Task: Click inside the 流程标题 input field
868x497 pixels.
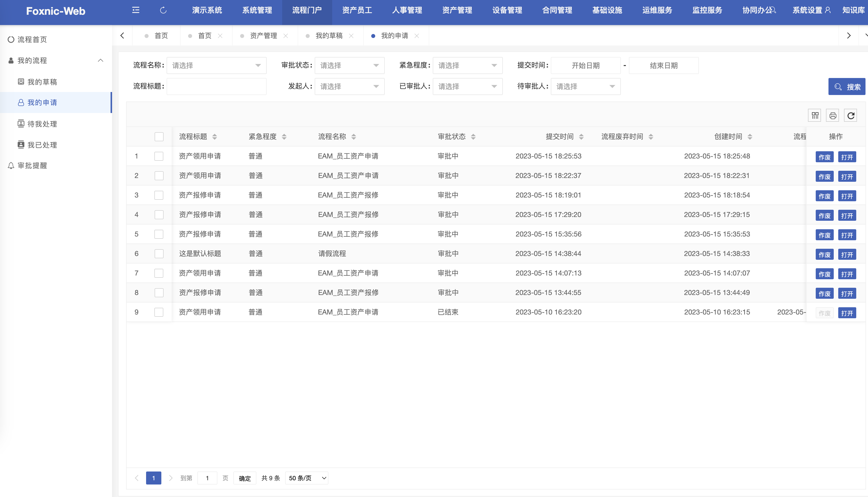Action: tap(216, 86)
